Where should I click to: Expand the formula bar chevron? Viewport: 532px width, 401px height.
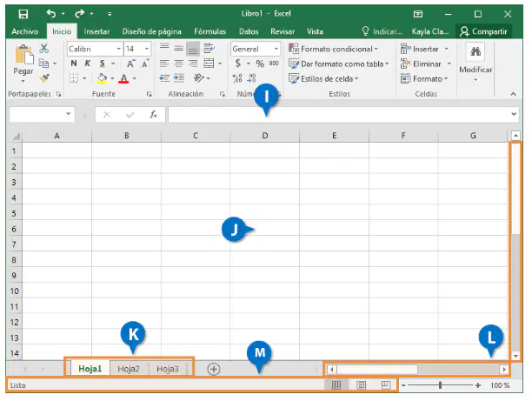click(514, 115)
